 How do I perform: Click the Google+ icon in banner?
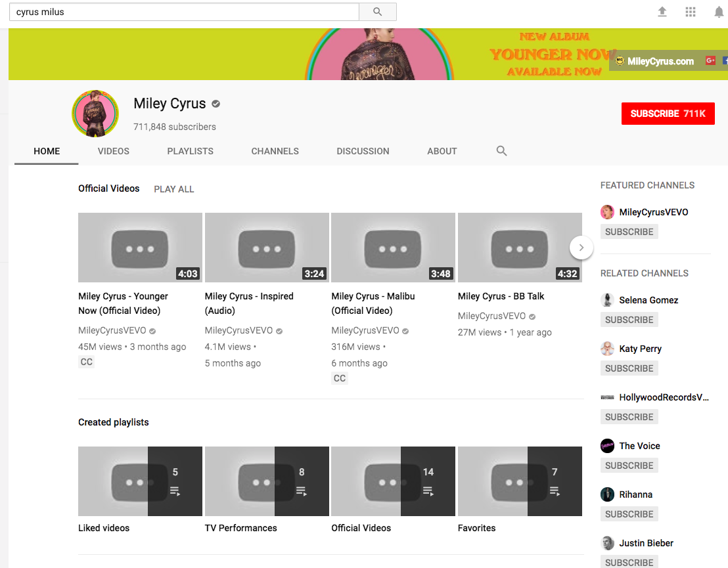click(x=710, y=60)
